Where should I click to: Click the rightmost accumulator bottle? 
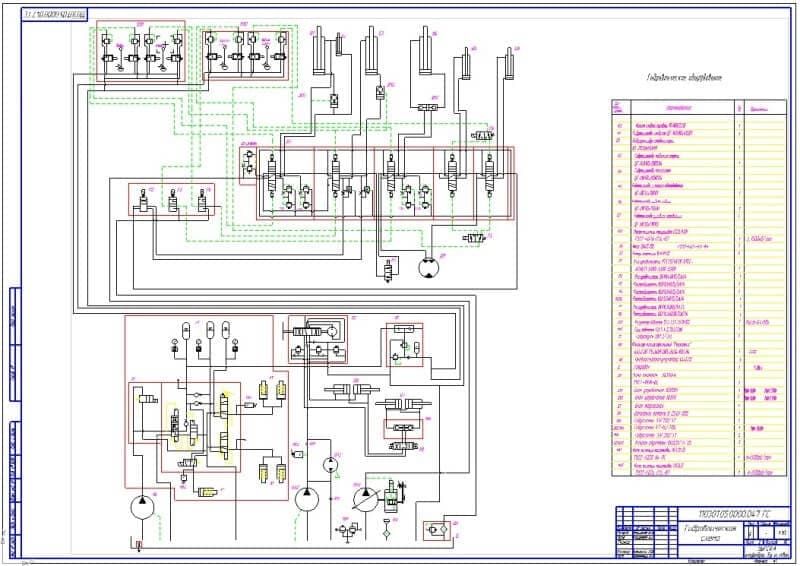click(x=226, y=330)
